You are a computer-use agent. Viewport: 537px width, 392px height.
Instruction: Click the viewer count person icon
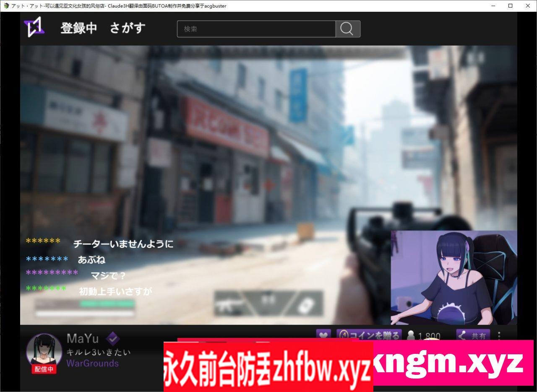[411, 336]
